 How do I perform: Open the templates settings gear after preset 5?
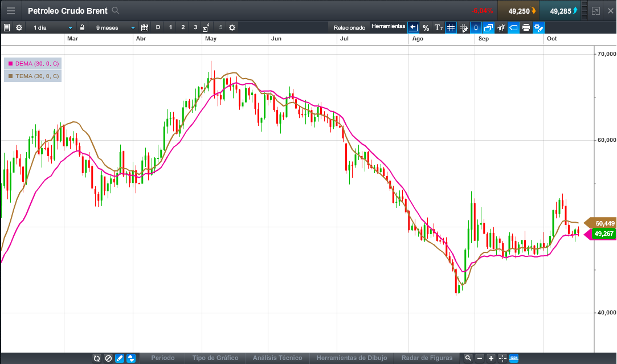pyautogui.click(x=232, y=27)
